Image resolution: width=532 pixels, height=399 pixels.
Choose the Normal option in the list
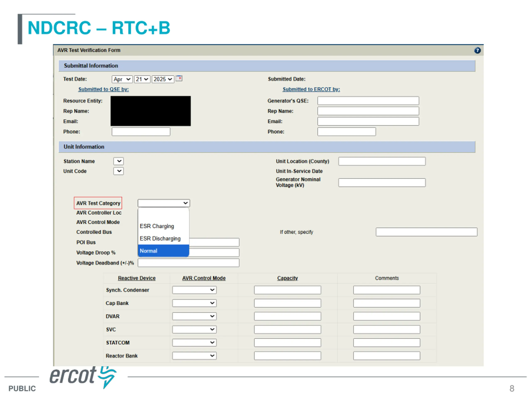[164, 251]
